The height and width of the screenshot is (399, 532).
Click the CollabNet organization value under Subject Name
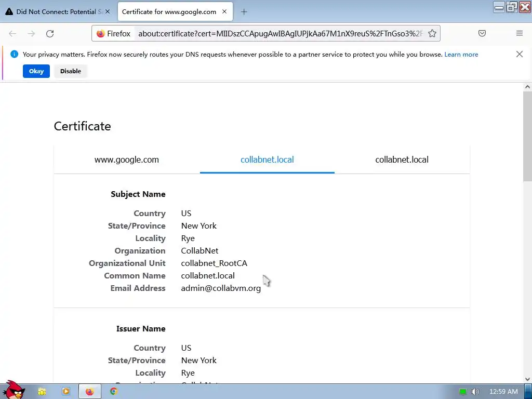(x=199, y=251)
